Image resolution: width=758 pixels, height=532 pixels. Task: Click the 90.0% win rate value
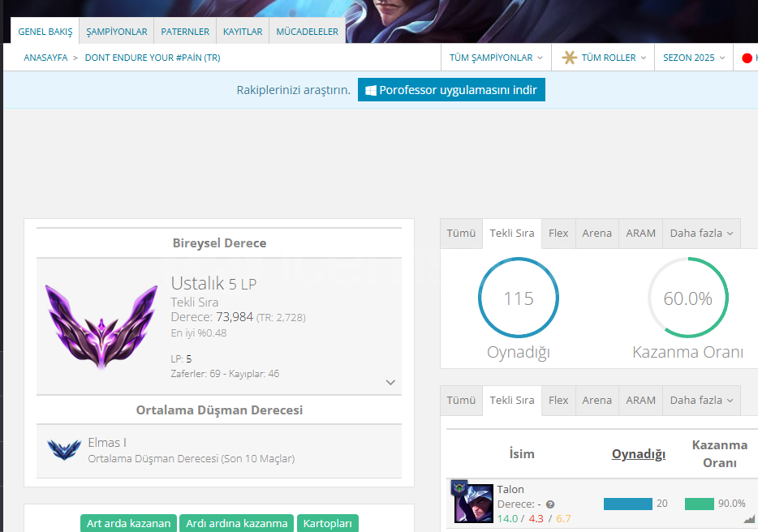pos(731,504)
